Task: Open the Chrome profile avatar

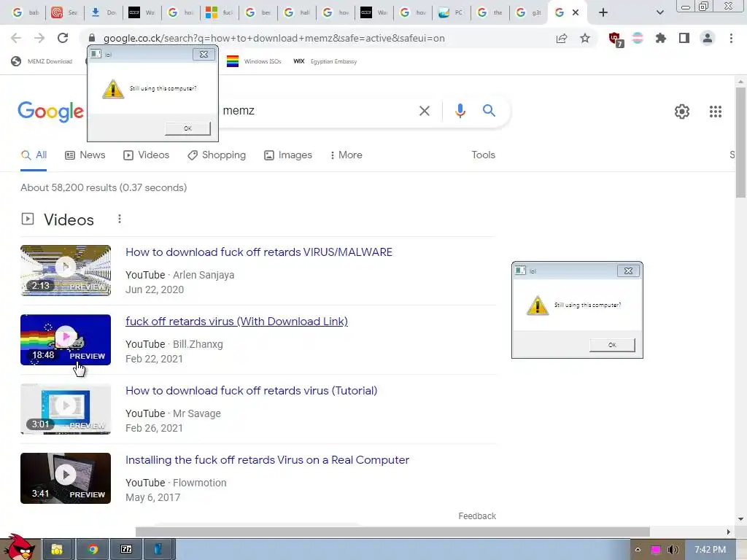Action: click(708, 38)
